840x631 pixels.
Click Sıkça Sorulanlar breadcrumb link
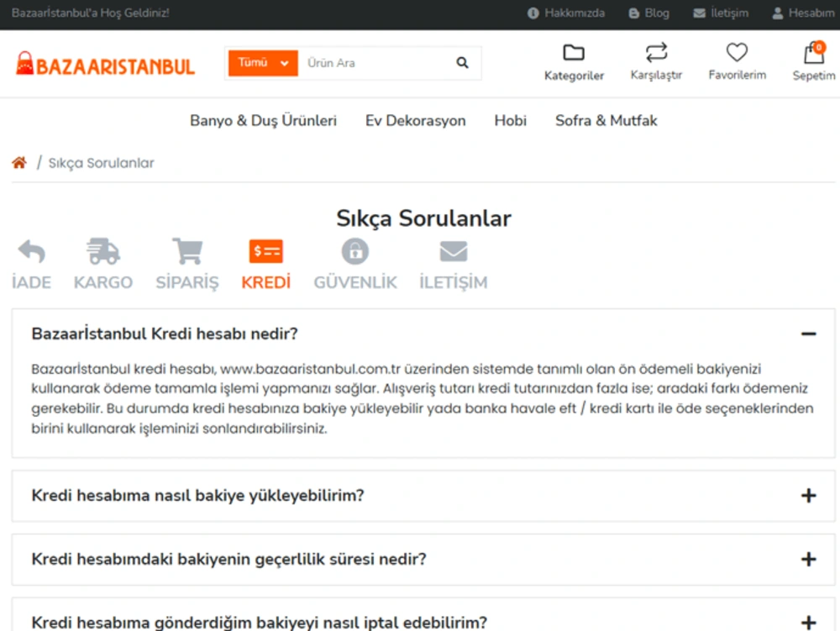pyautogui.click(x=102, y=163)
